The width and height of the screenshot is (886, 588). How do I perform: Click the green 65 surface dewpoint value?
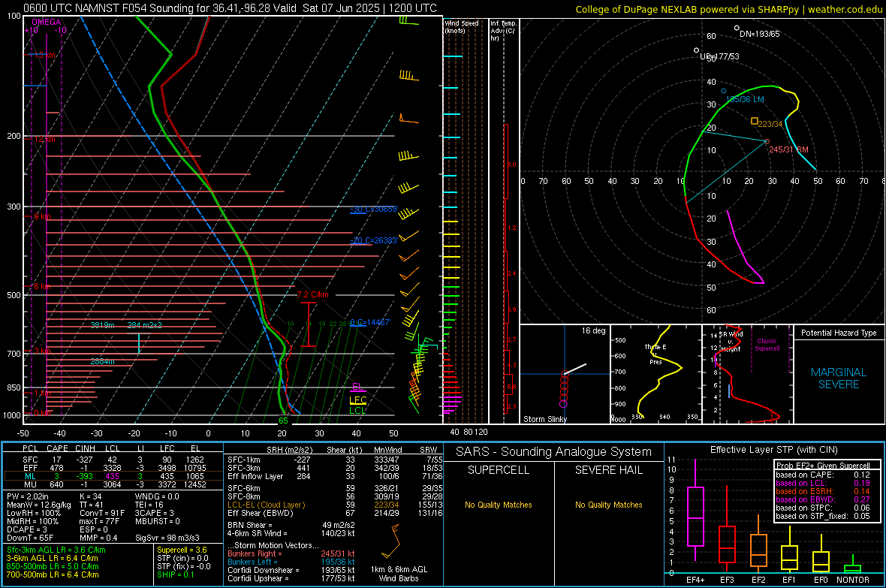[x=283, y=420]
